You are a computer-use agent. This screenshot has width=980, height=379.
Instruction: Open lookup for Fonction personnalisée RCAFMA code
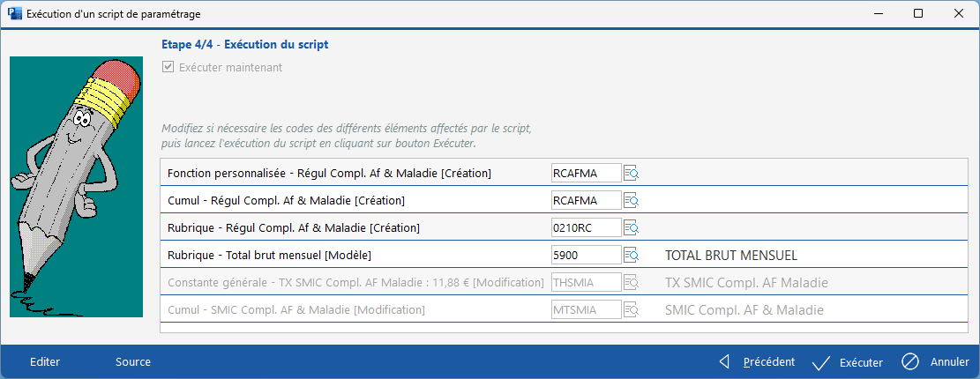tap(632, 173)
